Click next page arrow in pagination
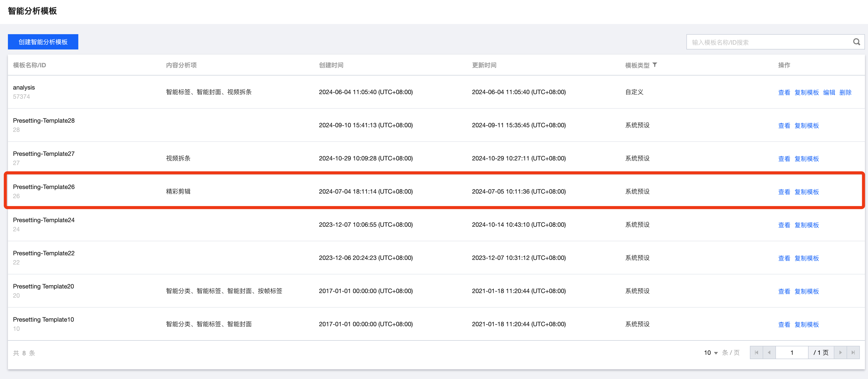This screenshot has height=379, width=868. tap(840, 352)
